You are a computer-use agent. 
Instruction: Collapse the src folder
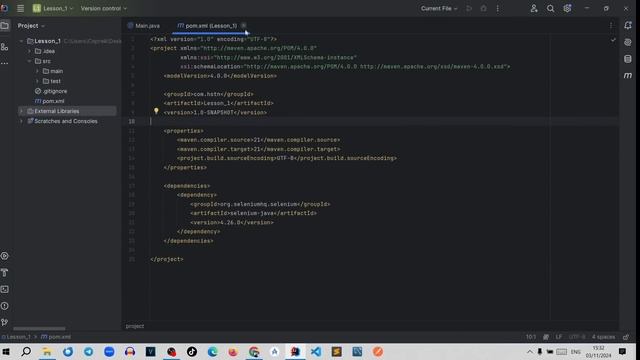click(29, 61)
